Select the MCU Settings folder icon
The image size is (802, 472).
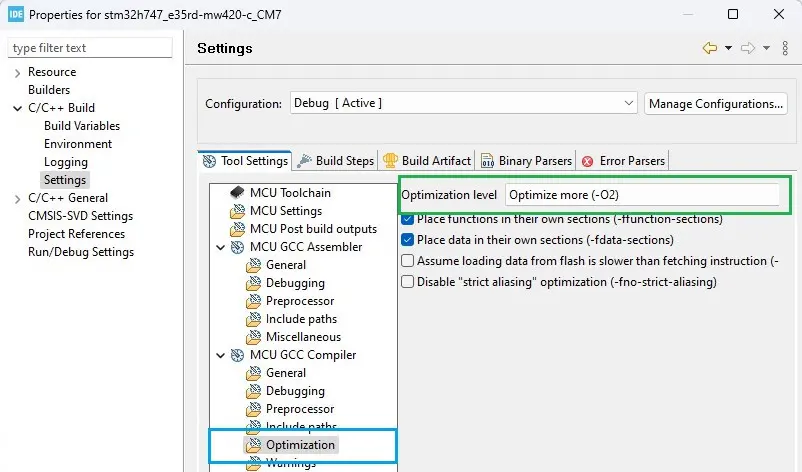238,211
